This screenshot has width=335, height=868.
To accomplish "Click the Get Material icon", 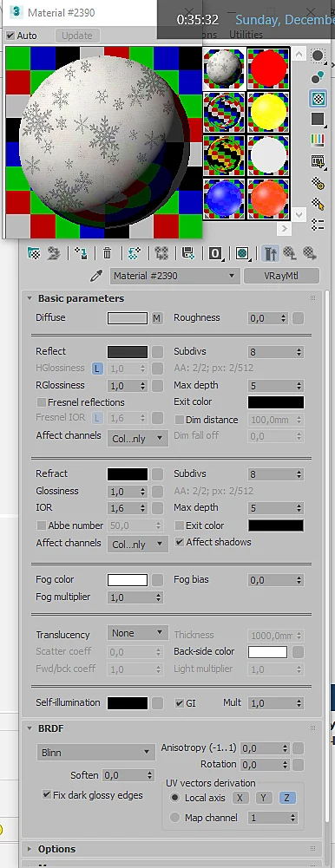I will click(34, 253).
